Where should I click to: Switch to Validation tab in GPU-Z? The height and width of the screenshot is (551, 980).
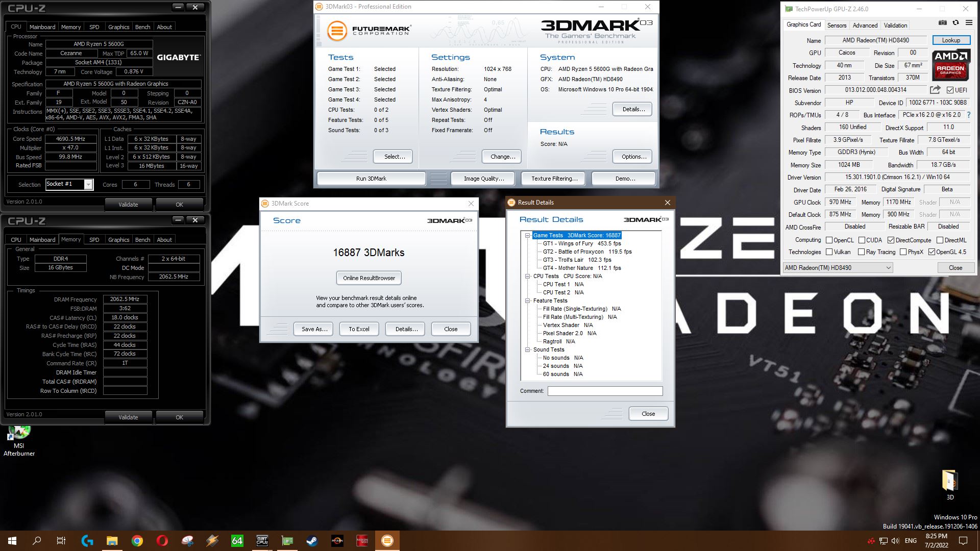click(895, 26)
